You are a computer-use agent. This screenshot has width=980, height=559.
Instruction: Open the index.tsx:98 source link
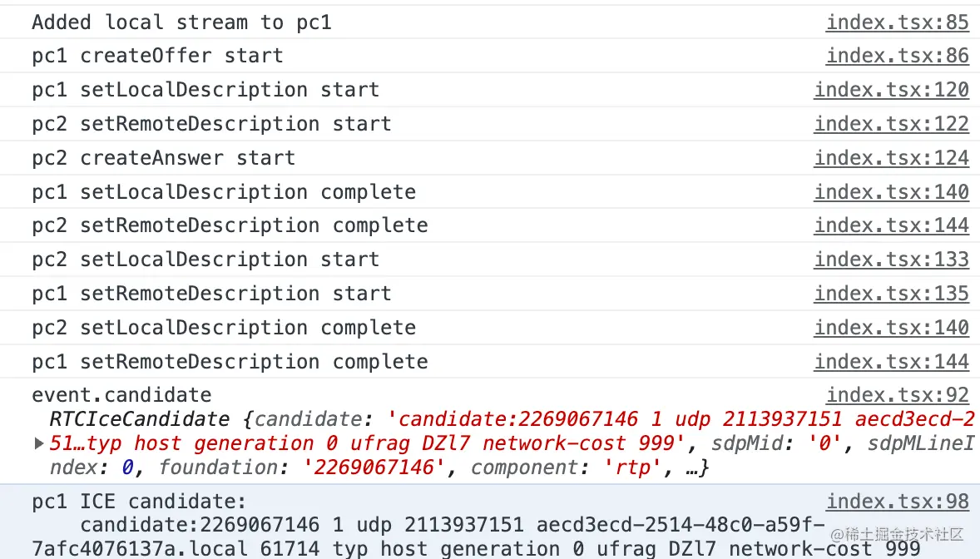coord(897,502)
